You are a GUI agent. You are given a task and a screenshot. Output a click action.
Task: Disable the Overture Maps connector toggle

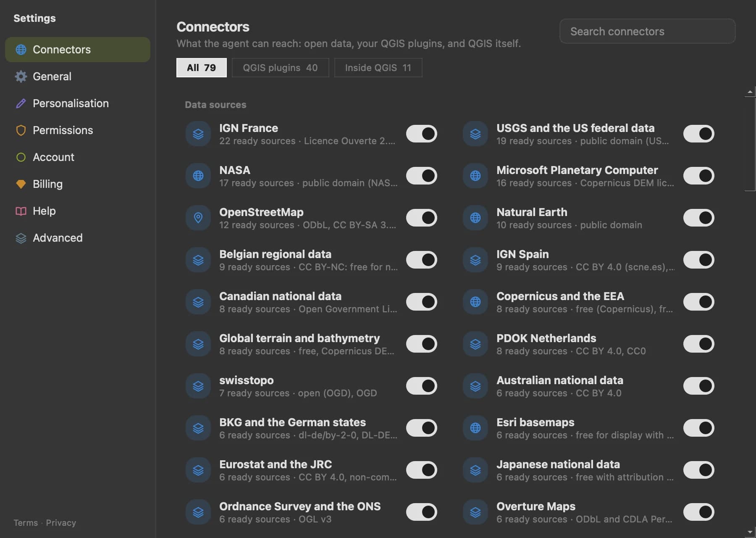point(699,512)
